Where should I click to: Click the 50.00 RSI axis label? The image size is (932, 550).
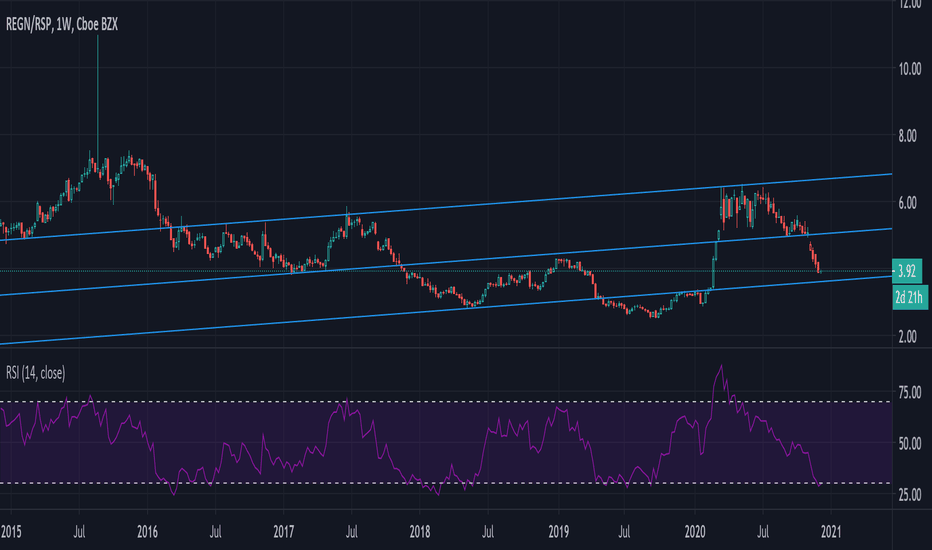click(910, 444)
